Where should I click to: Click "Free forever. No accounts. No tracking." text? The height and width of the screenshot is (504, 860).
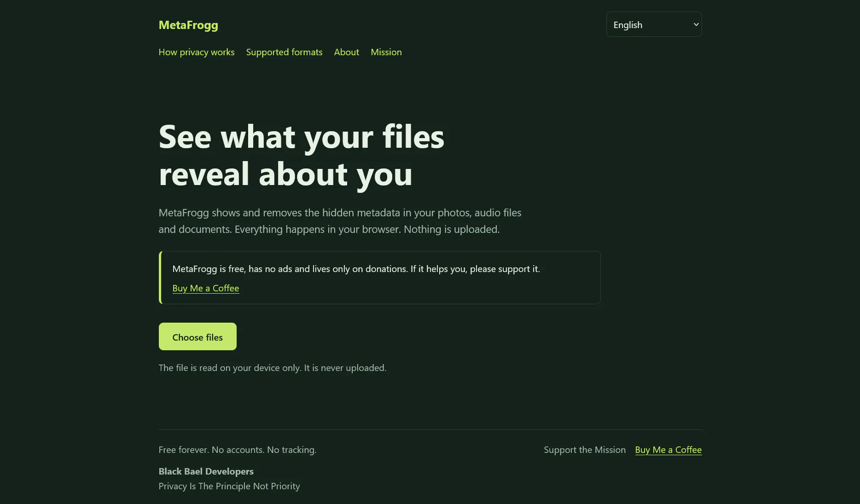click(238, 450)
